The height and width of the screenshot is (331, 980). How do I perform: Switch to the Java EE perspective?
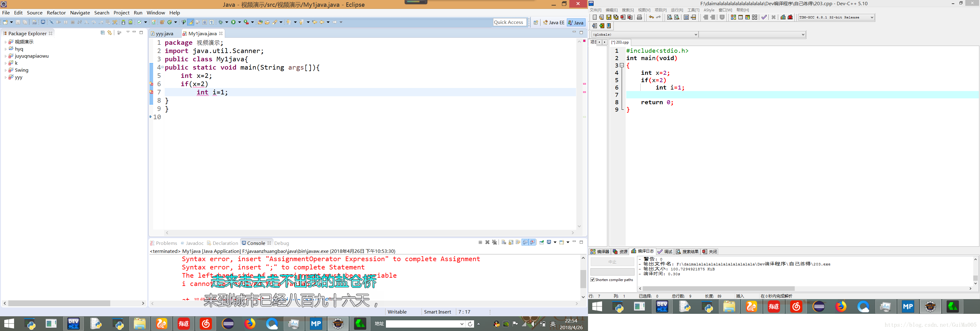coord(554,22)
